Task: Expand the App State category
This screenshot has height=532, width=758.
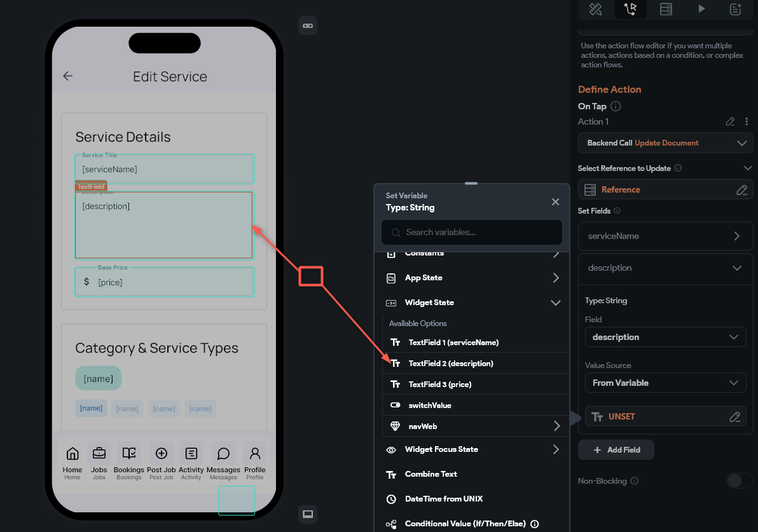Action: tap(473, 278)
